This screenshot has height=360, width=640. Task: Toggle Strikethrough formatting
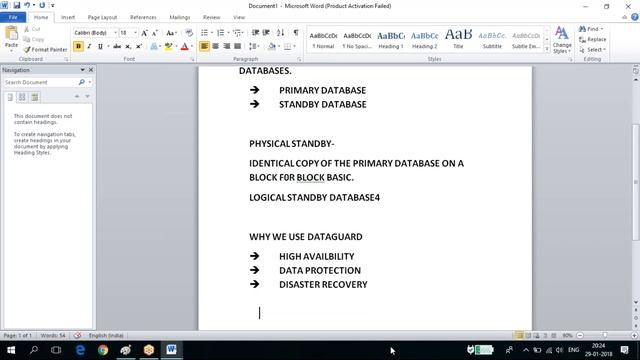(x=117, y=46)
